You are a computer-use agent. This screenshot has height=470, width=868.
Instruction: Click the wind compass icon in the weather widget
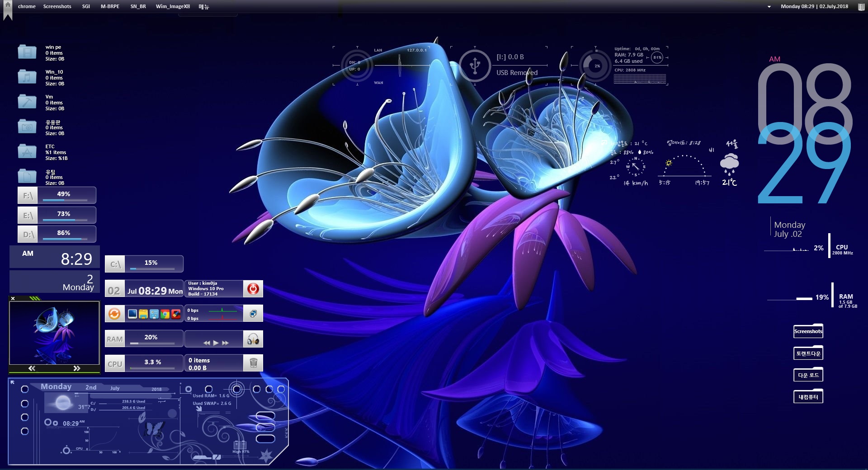(636, 166)
